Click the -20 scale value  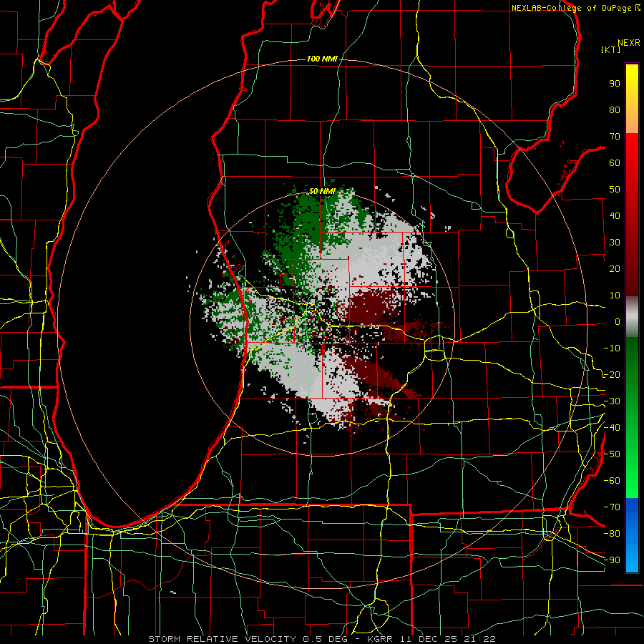[x=612, y=374]
